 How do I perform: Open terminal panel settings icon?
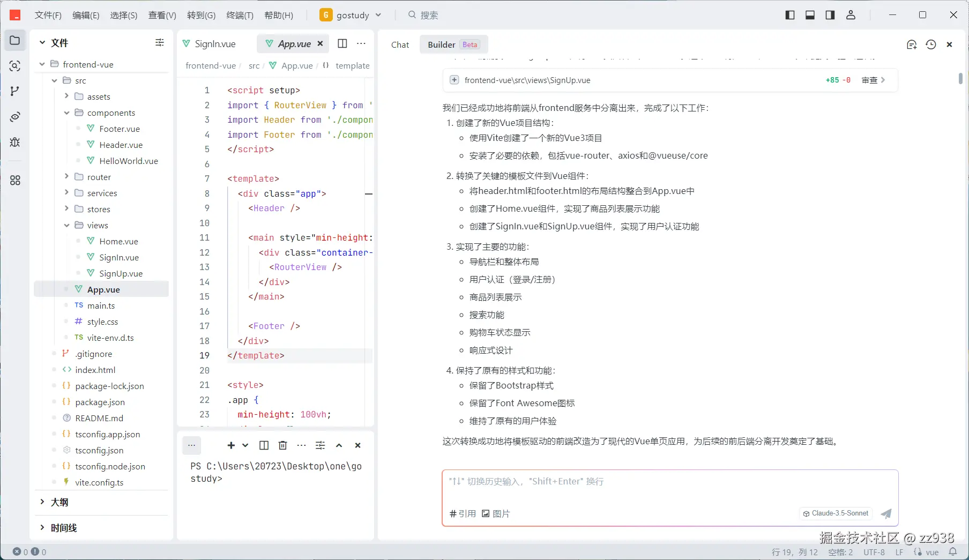320,445
